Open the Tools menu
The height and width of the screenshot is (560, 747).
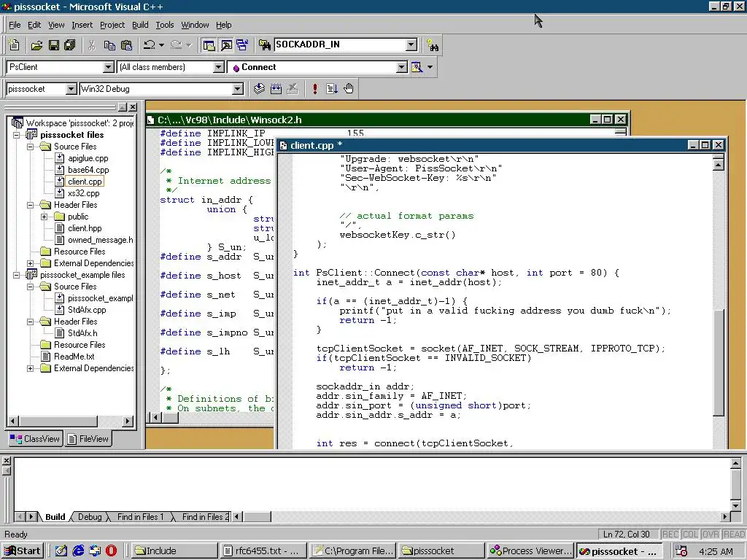coord(165,25)
